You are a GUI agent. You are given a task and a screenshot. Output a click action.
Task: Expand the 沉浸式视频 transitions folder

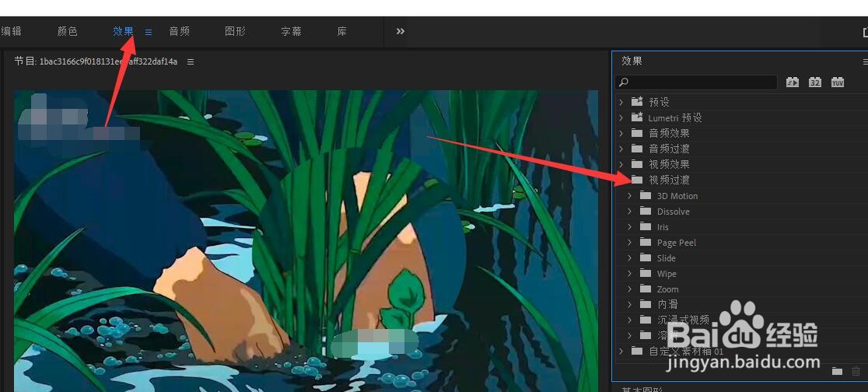(629, 320)
